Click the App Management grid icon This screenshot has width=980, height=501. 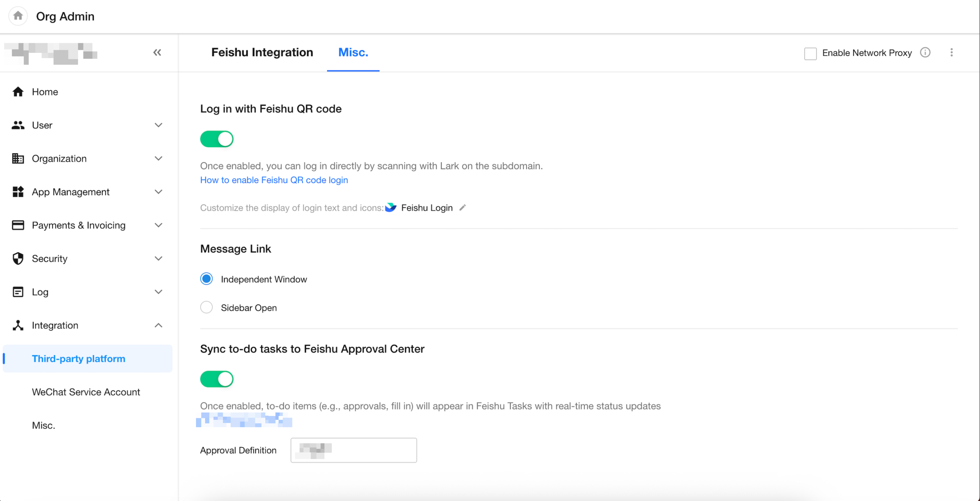click(18, 192)
